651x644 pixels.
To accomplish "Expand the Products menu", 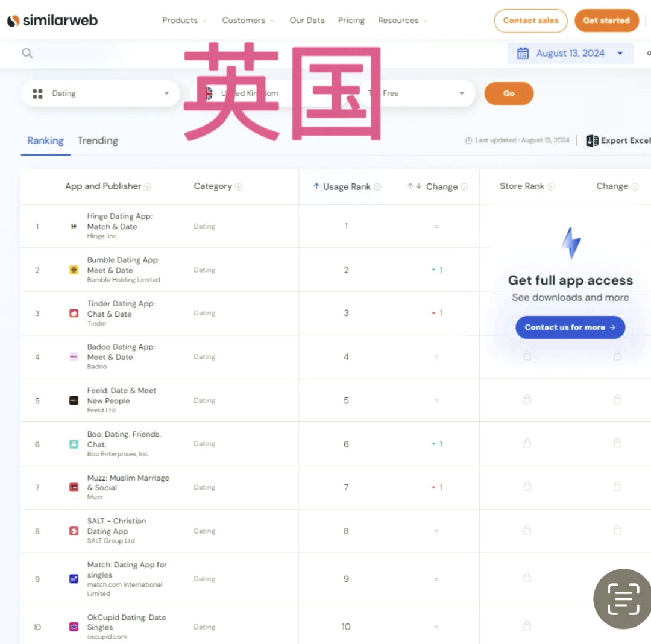I will (x=184, y=21).
